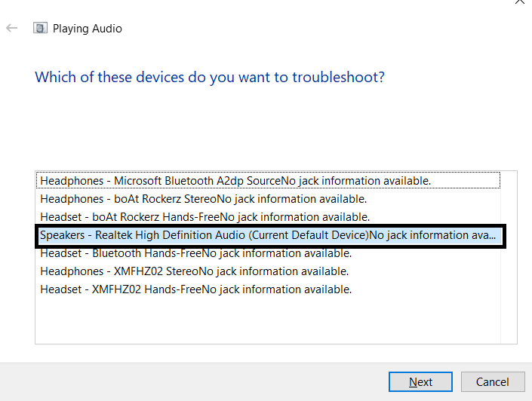Cancel the audio troubleshooter
This screenshot has width=532, height=401.
tap(492, 381)
